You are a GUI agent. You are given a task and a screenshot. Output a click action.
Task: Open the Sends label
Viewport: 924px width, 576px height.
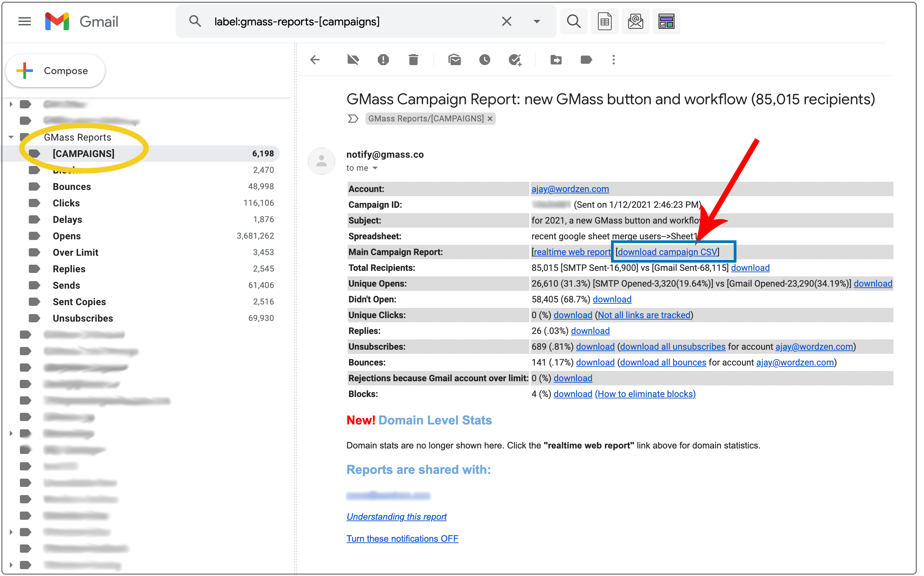click(66, 286)
